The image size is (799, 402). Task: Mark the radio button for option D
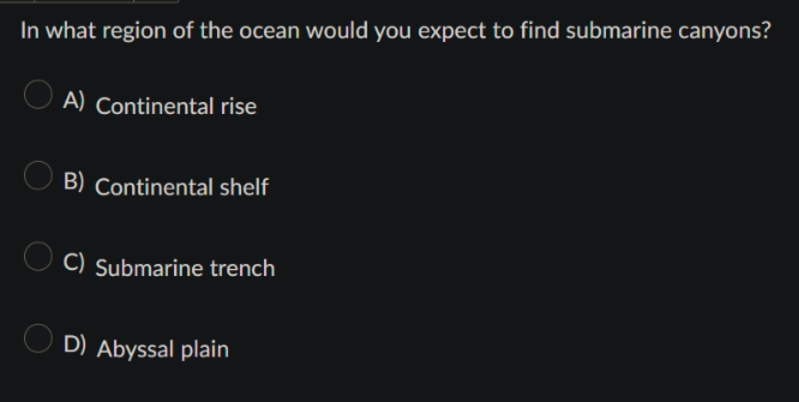coord(38,338)
